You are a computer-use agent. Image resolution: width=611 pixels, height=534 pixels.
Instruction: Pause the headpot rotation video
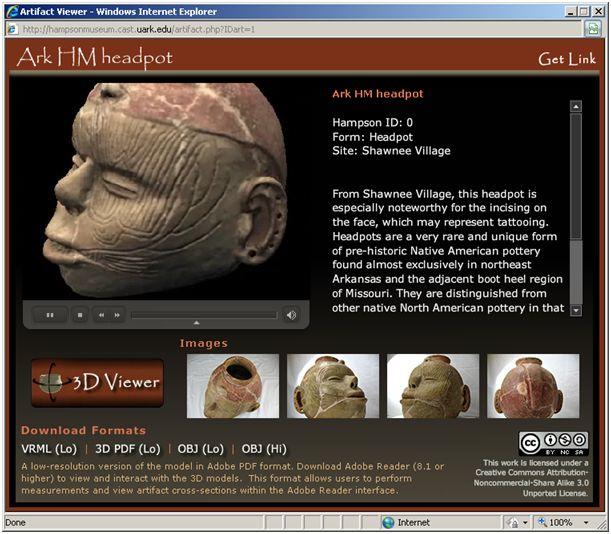click(x=50, y=315)
